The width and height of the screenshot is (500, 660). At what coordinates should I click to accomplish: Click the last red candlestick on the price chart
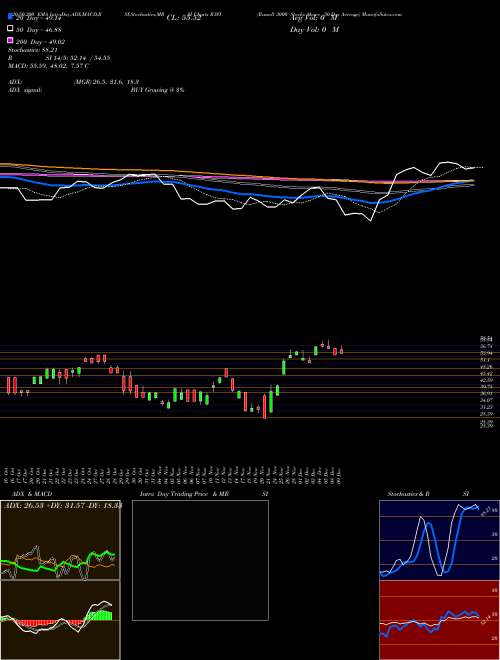(x=341, y=351)
